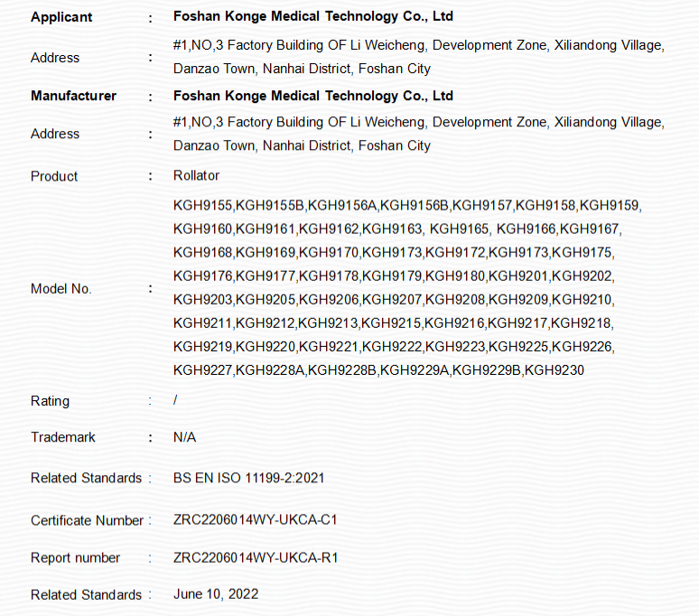Click model number KGH9228A
699x616 pixels.
click(x=270, y=370)
